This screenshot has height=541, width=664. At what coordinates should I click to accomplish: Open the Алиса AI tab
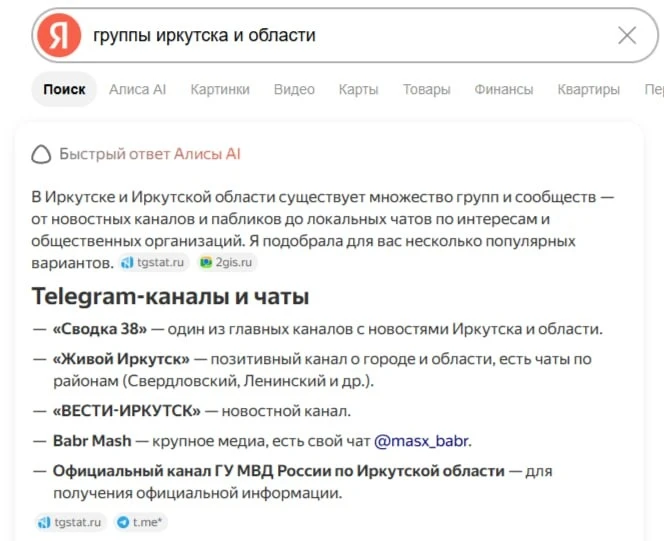[x=137, y=89]
